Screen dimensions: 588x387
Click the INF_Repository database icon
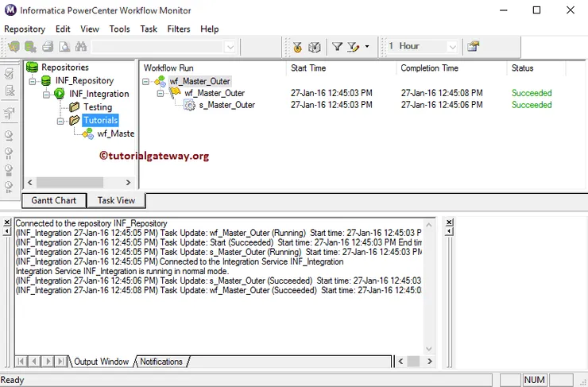[x=46, y=80]
